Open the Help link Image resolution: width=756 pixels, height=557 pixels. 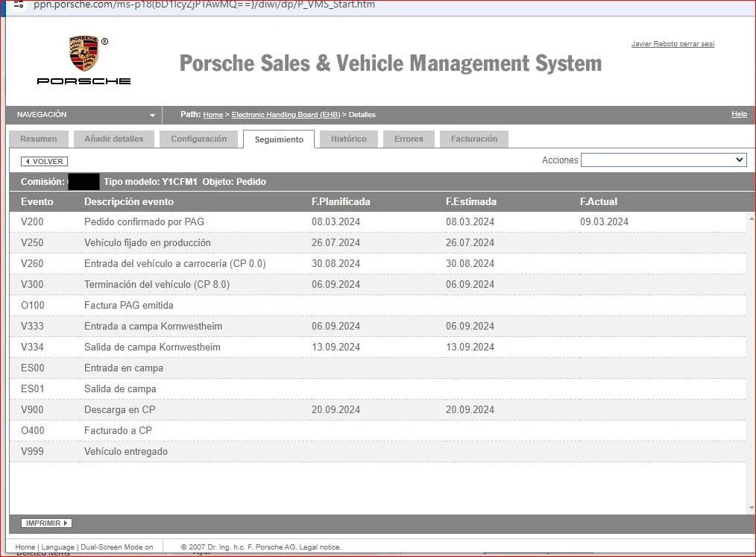click(x=739, y=114)
